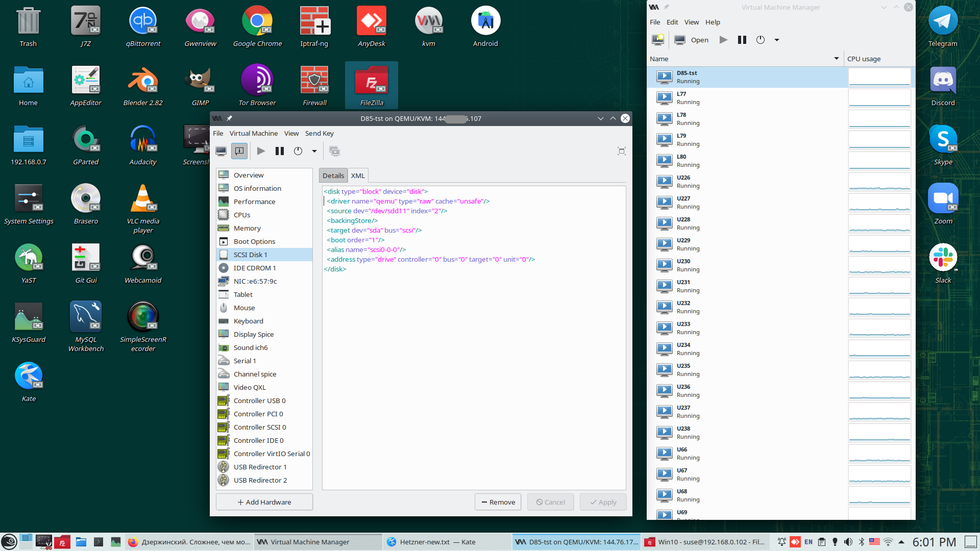Click Add Hardware button
Viewport: 980px width, 551px height.
tap(264, 502)
